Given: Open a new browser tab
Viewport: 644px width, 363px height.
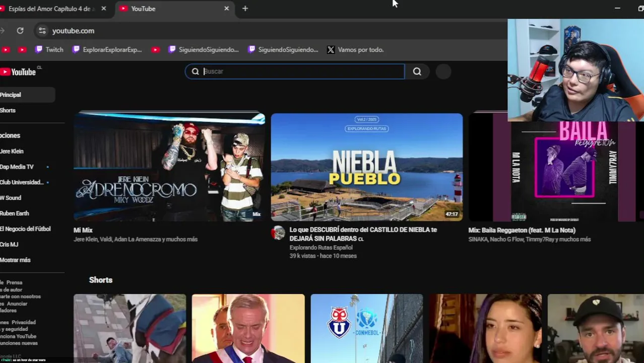Looking at the screenshot, I should (x=245, y=9).
